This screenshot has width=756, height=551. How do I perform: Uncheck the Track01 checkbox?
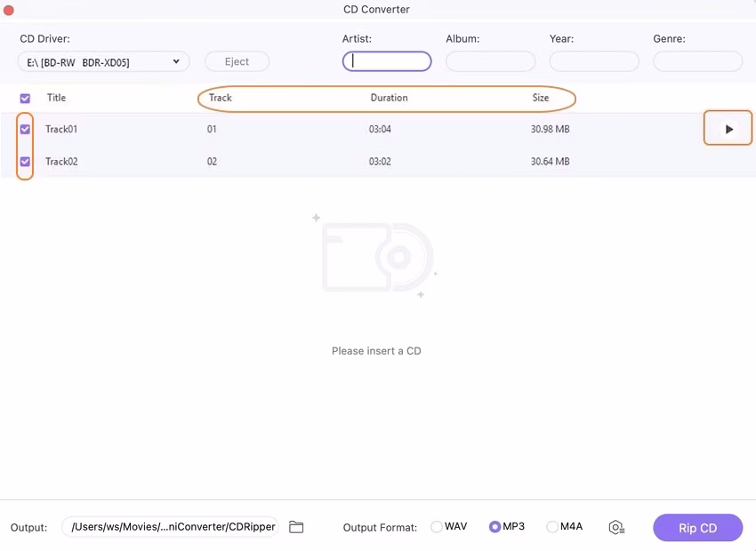tap(25, 129)
